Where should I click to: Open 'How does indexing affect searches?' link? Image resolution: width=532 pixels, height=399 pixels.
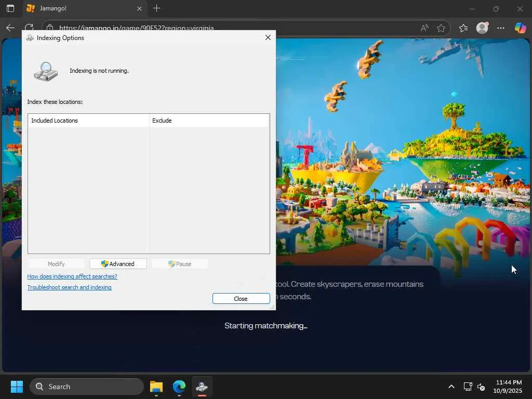(x=72, y=276)
